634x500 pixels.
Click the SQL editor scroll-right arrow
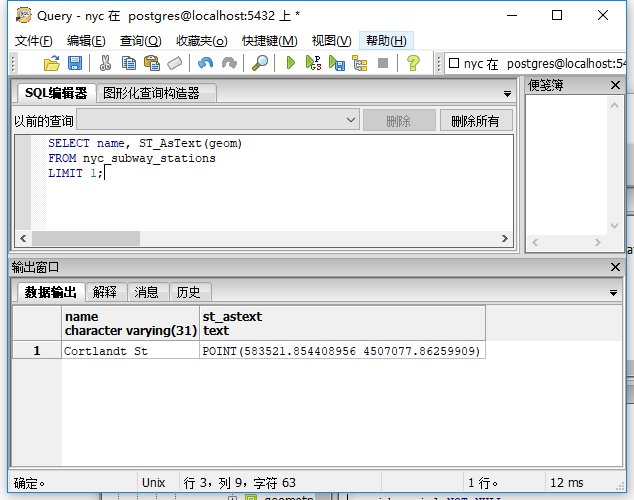click(505, 238)
